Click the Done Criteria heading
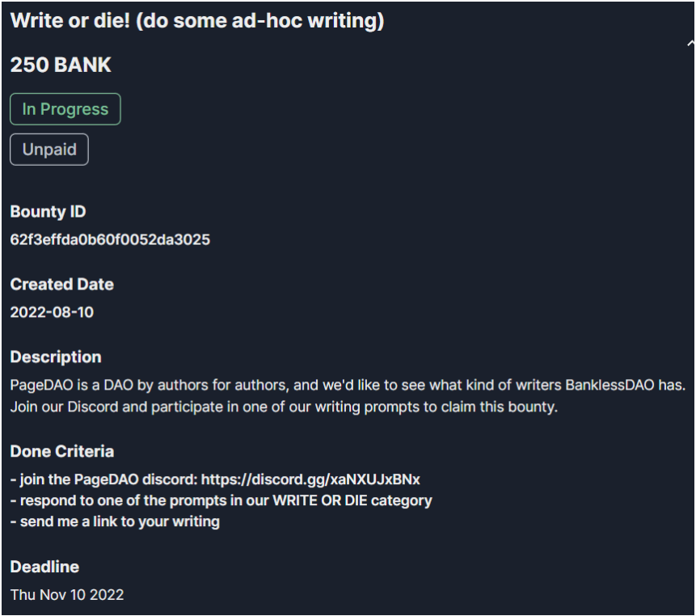 click(x=62, y=451)
